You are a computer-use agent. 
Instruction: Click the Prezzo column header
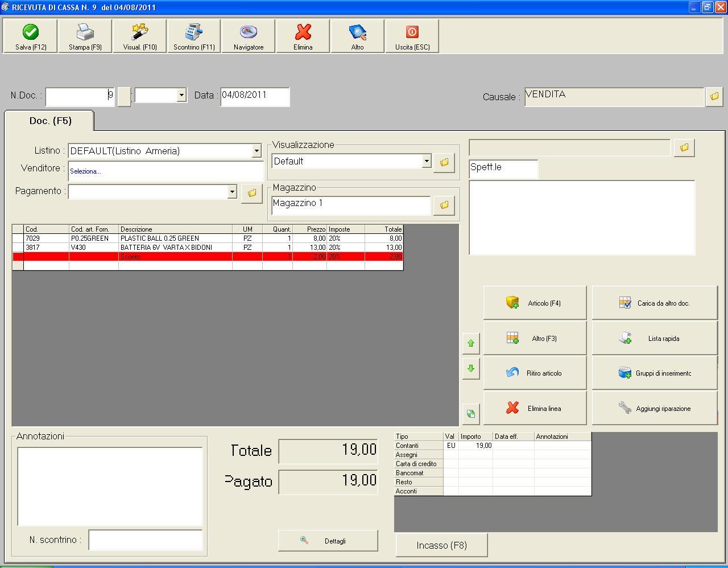[x=309, y=229]
